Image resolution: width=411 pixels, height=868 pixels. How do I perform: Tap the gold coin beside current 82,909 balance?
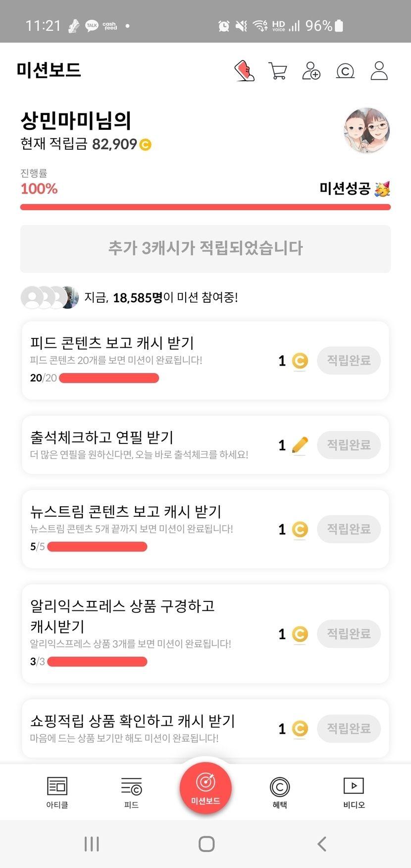146,145
